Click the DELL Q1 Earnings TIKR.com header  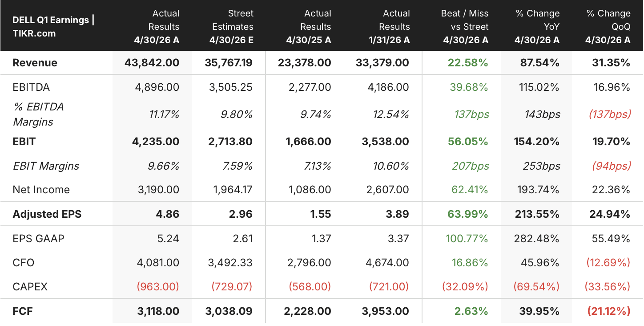point(53,26)
